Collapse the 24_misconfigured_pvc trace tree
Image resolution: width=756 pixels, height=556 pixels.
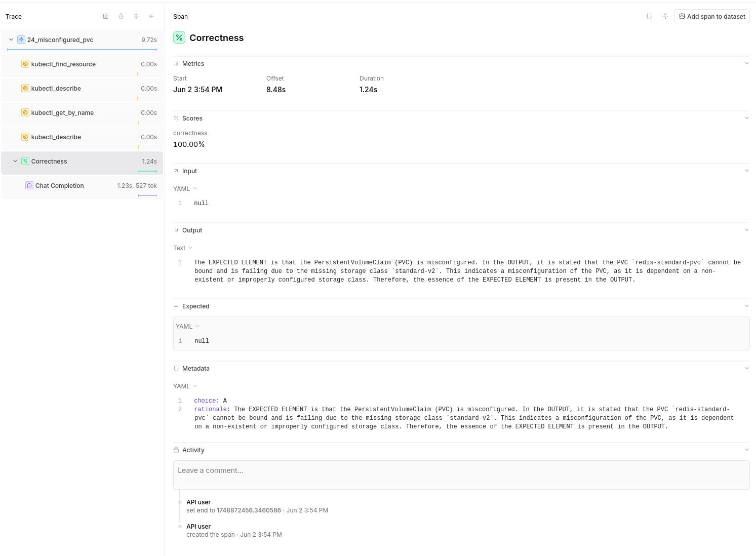pos(11,39)
